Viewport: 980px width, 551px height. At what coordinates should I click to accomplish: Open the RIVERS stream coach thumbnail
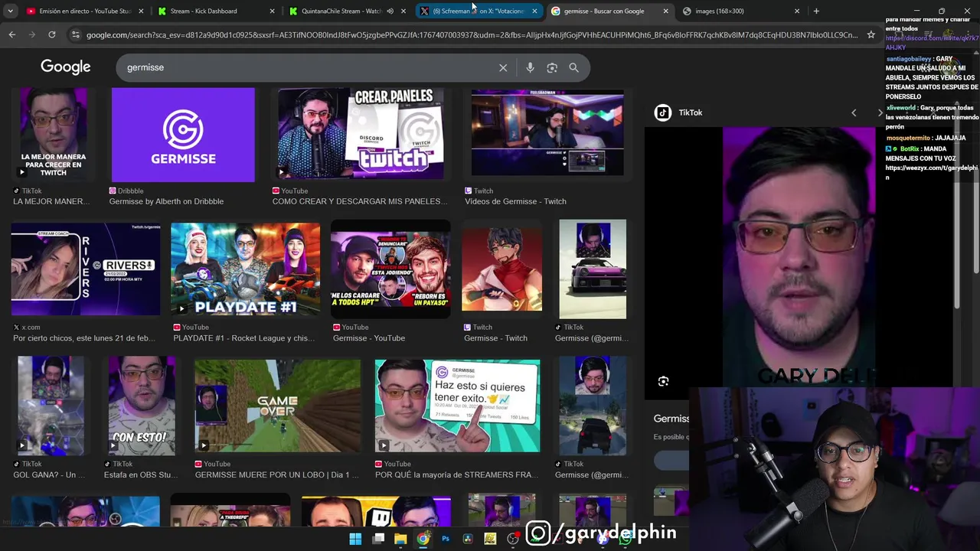coord(86,269)
